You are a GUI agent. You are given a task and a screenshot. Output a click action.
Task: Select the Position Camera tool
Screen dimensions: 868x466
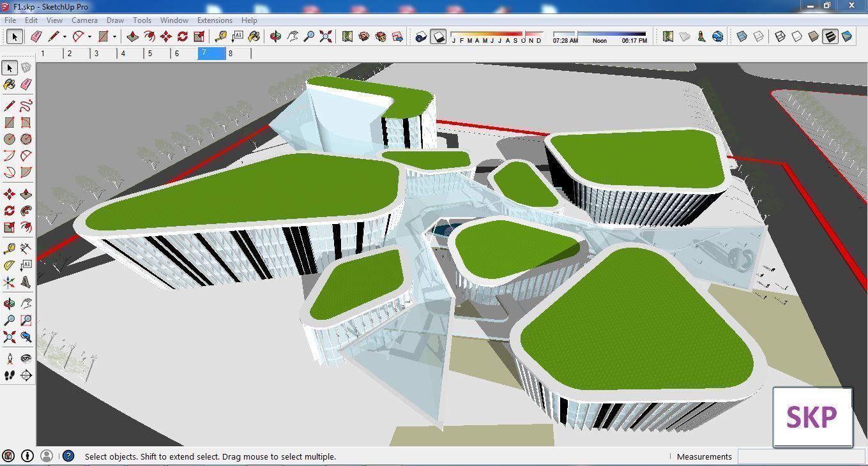pos(10,359)
